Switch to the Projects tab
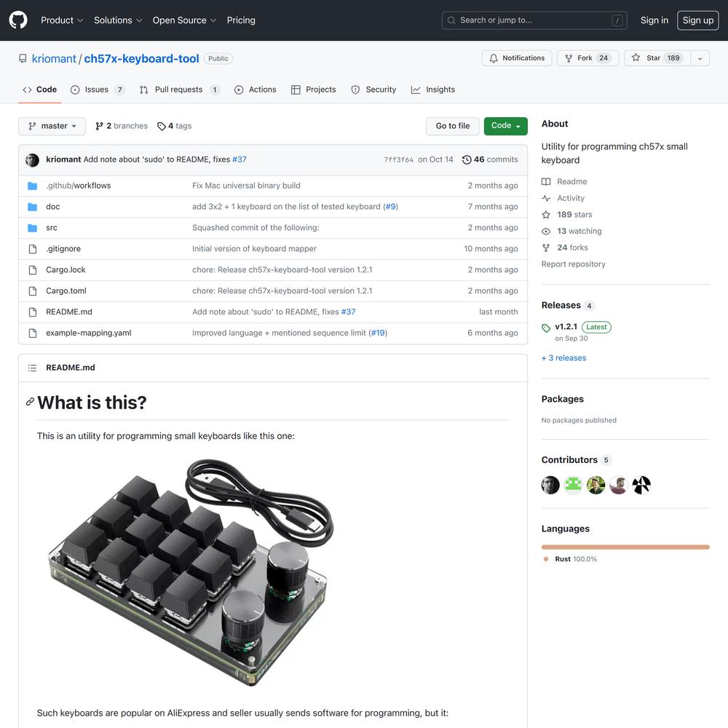The width and height of the screenshot is (728, 728). [313, 90]
